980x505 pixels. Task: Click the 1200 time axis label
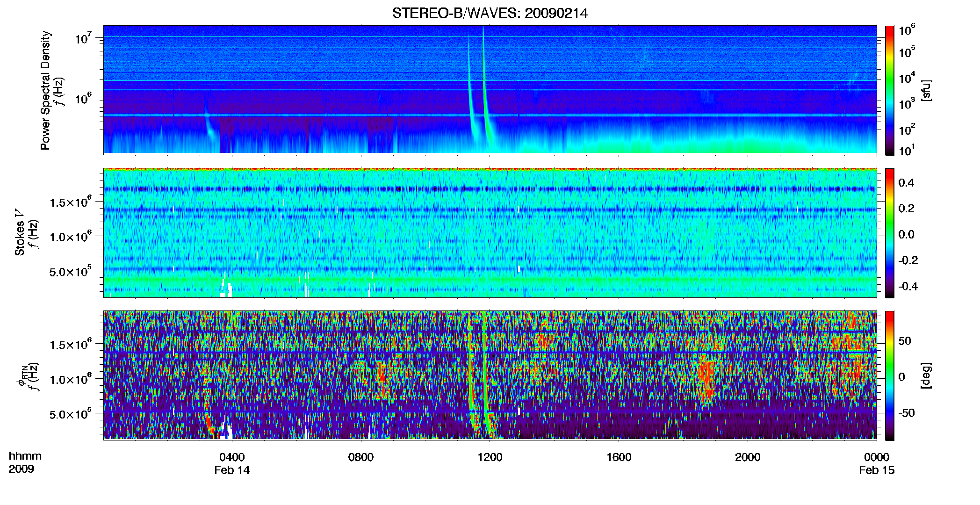pyautogui.click(x=490, y=457)
